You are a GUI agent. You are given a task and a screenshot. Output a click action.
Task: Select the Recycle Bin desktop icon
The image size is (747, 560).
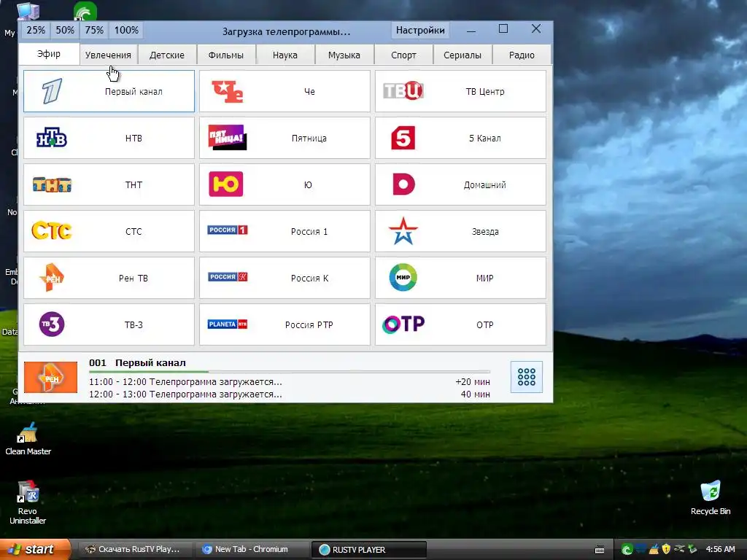tap(711, 498)
